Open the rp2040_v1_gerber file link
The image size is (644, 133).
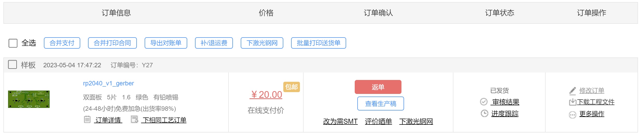tap(108, 83)
